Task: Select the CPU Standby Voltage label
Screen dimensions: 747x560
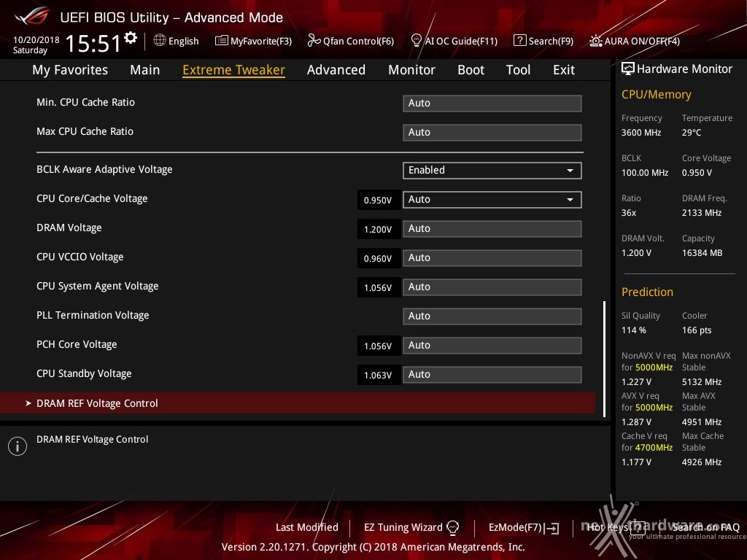Action: 84,374
